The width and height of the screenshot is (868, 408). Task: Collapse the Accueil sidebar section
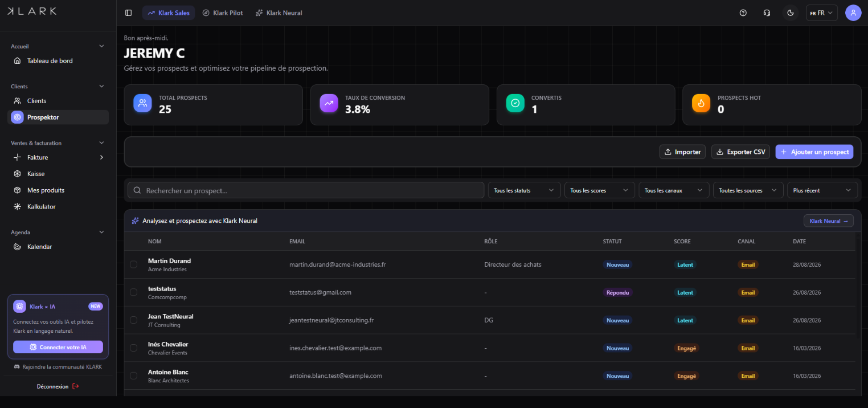pyautogui.click(x=101, y=46)
